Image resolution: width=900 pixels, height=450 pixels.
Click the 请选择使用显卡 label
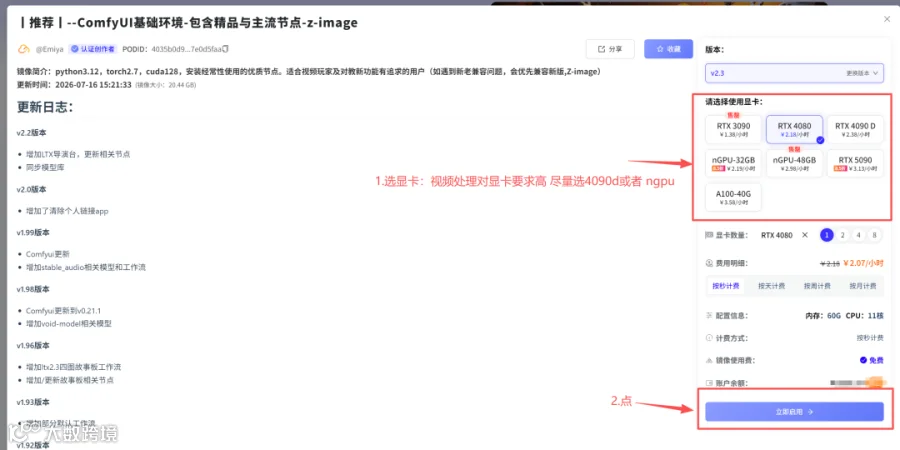(734, 102)
